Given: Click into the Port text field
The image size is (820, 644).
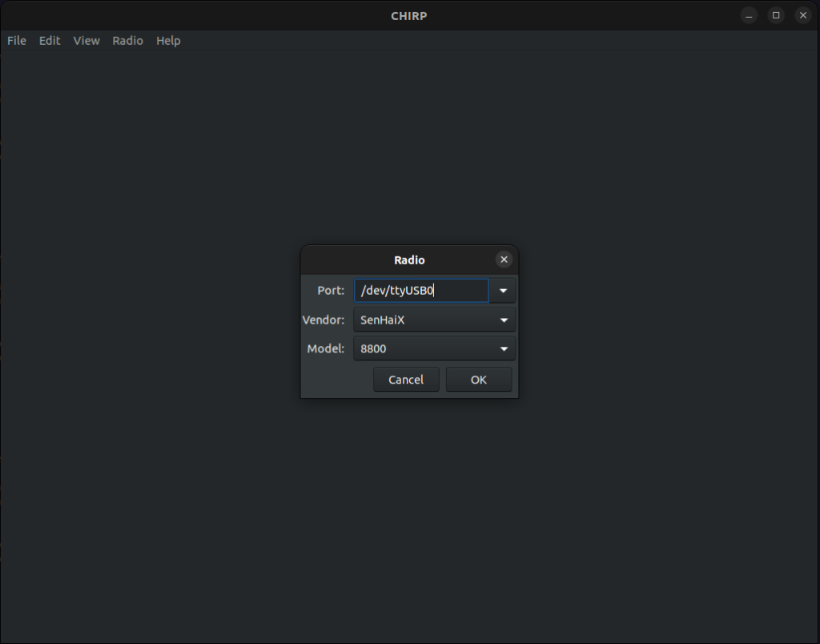Looking at the screenshot, I should tap(420, 291).
